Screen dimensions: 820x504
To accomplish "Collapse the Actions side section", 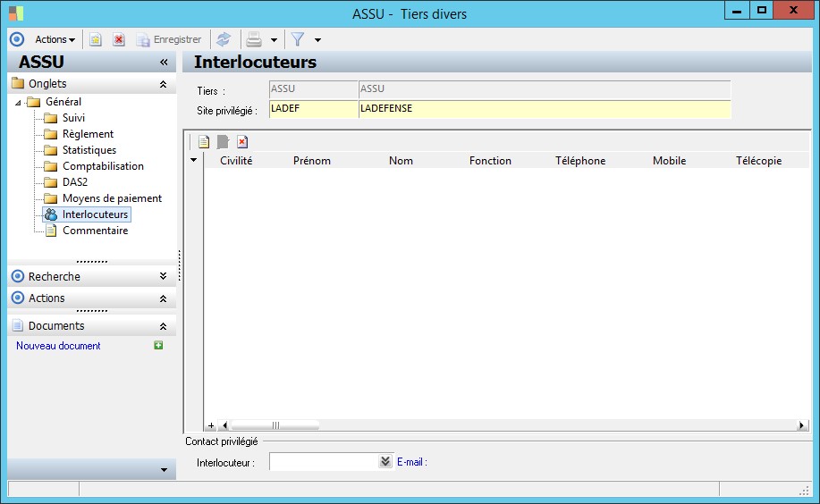I will tap(163, 298).
